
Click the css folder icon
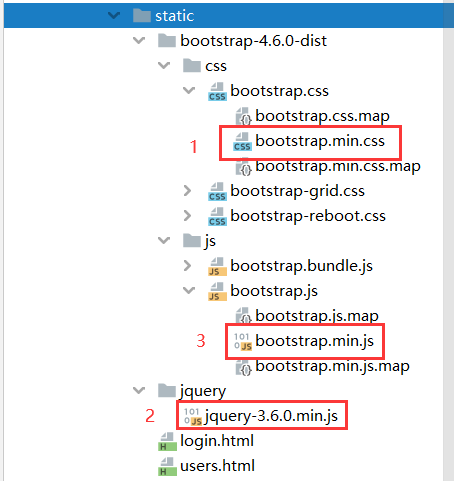tap(192, 65)
